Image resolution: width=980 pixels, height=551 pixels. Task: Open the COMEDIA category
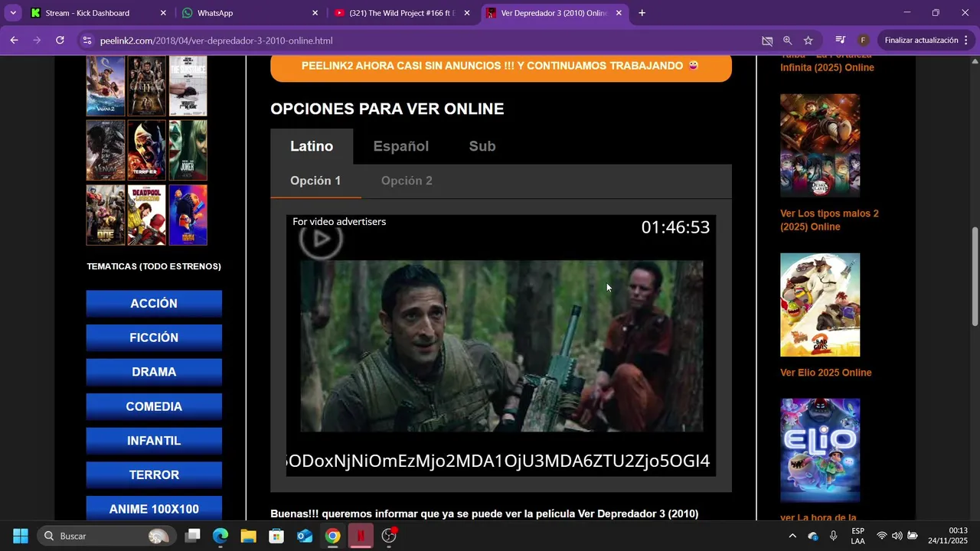pyautogui.click(x=154, y=406)
